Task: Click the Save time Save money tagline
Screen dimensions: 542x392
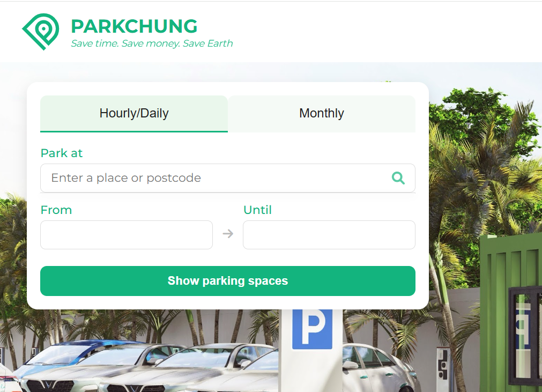Action: pos(152,43)
